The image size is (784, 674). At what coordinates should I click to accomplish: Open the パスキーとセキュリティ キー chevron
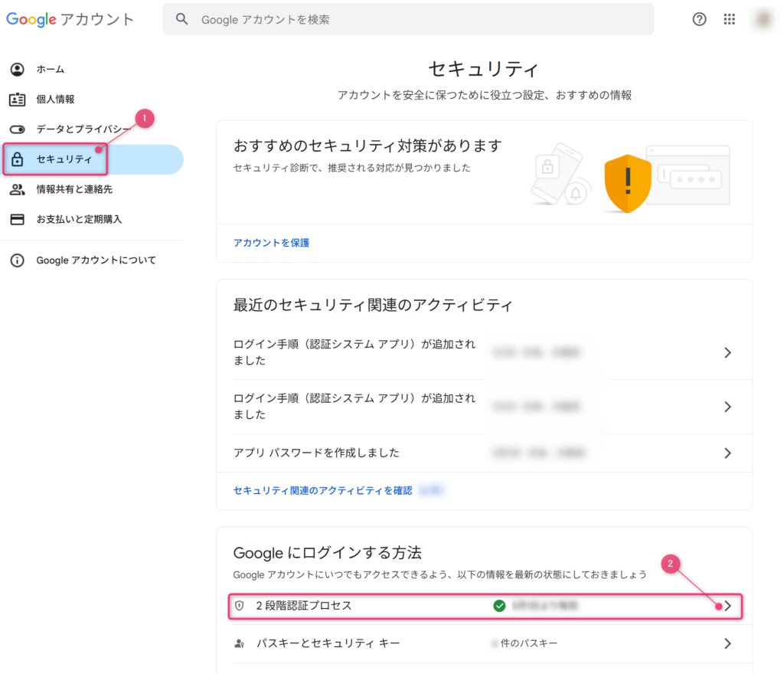coord(727,643)
